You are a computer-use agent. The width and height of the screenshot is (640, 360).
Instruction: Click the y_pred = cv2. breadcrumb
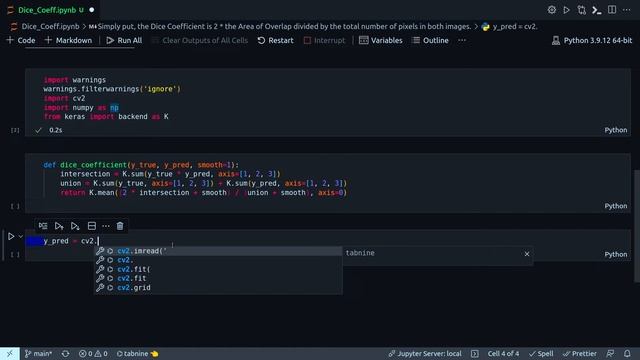(515, 27)
